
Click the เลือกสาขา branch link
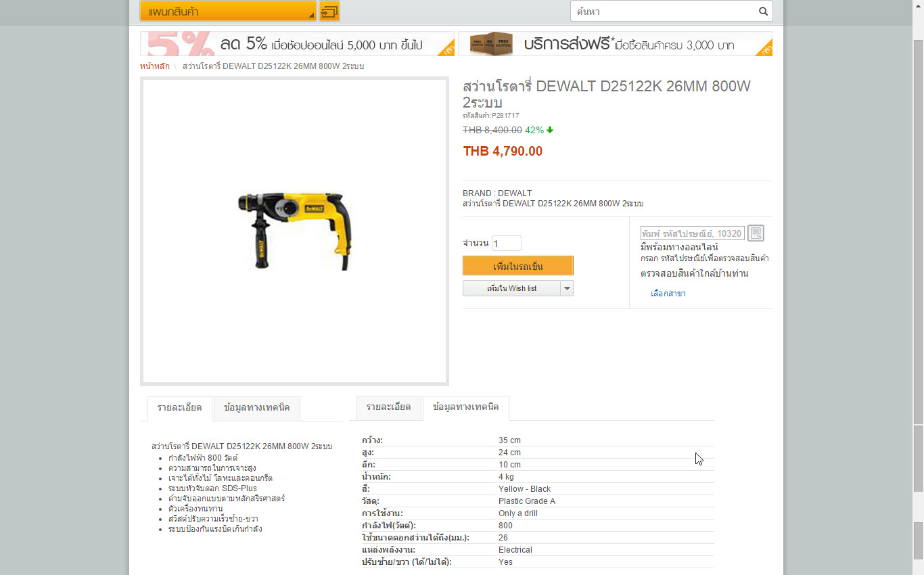(668, 294)
